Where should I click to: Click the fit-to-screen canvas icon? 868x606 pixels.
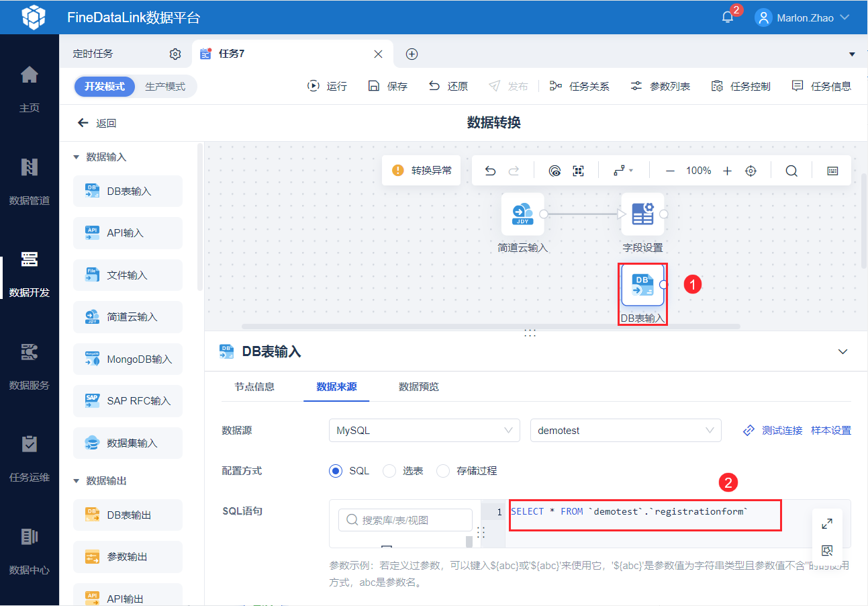coord(578,171)
